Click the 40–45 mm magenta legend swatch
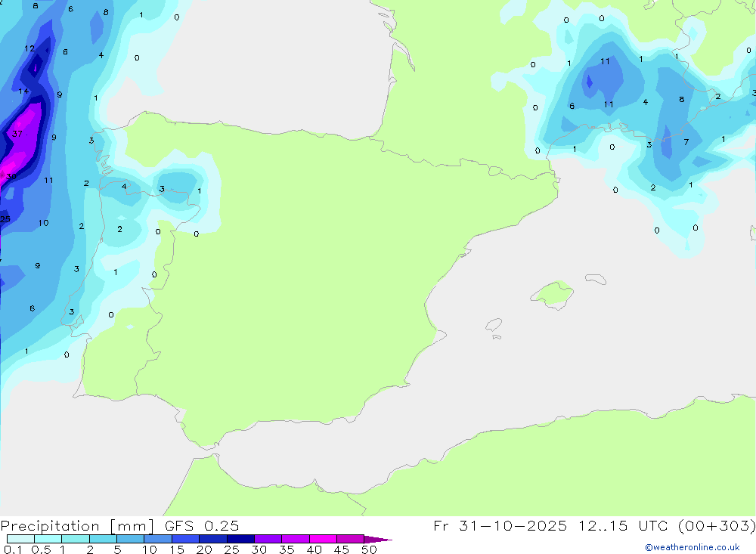Screen dimensions: 756x554 323,539
